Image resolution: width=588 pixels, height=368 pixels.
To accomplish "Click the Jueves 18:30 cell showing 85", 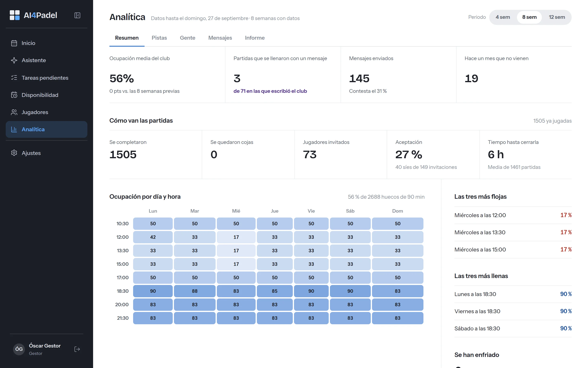I will (275, 291).
